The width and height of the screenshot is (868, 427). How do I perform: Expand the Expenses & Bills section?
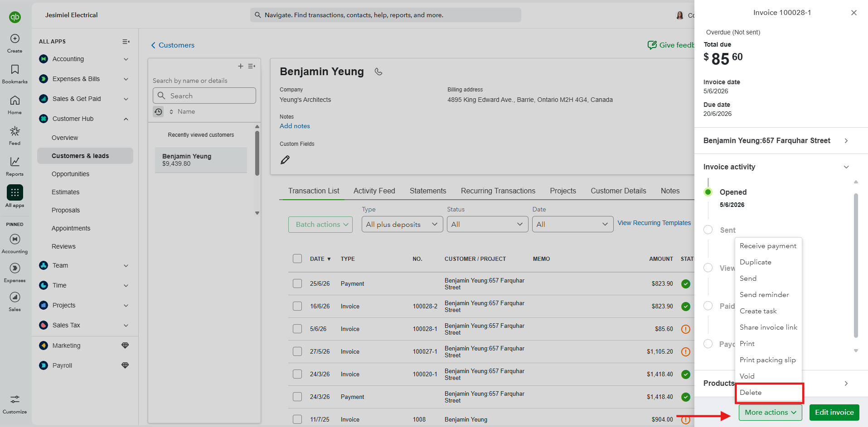coord(126,79)
